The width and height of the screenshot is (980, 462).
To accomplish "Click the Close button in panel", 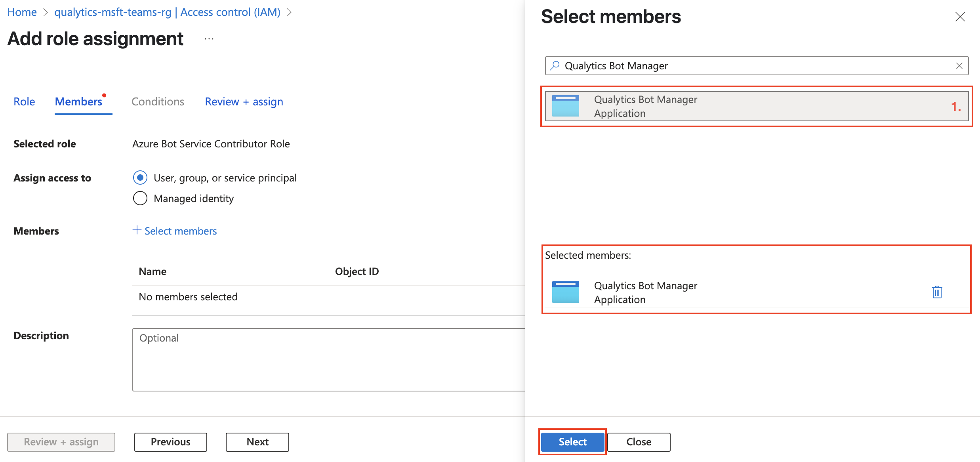I will 639,442.
